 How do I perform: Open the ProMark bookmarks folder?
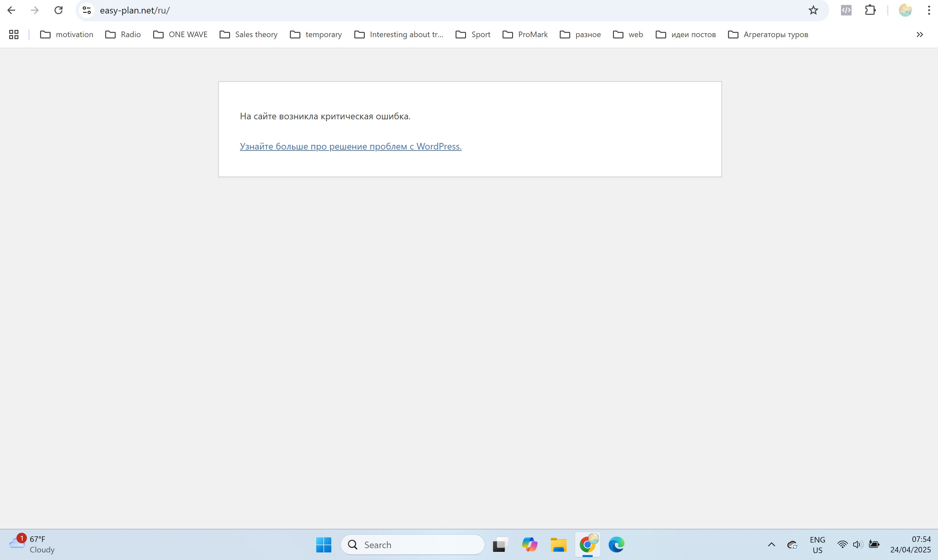pyautogui.click(x=525, y=34)
